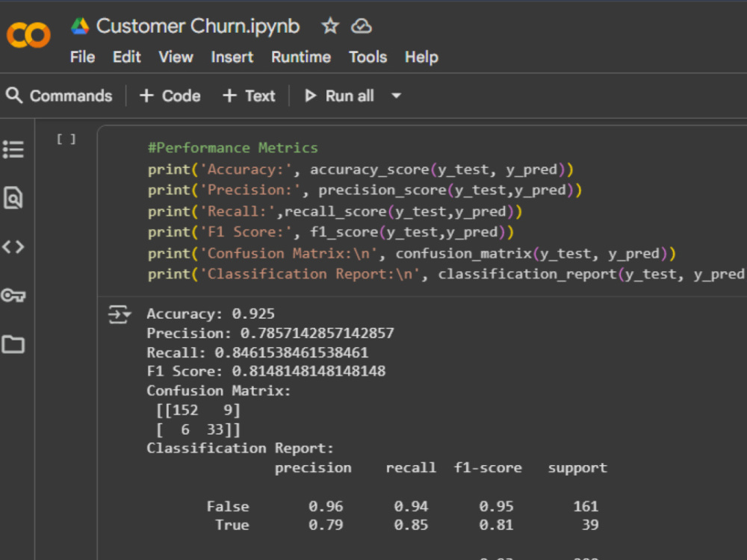Run the cell via empty brackets
Viewport: 747px width, 560px height.
click(66, 139)
